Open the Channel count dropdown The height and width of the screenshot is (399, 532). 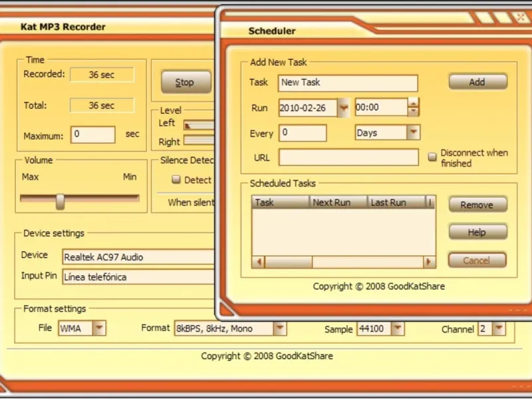[x=498, y=328]
